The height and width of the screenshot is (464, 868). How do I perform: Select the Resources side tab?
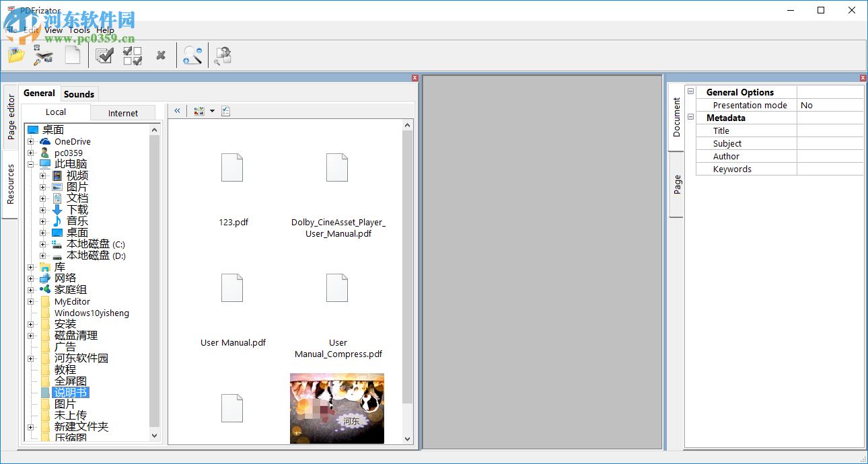pos(11,184)
